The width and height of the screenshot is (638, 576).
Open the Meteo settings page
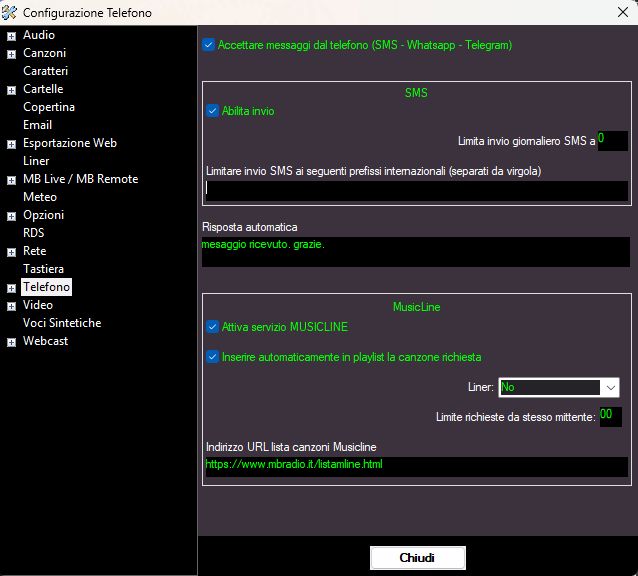[40, 197]
